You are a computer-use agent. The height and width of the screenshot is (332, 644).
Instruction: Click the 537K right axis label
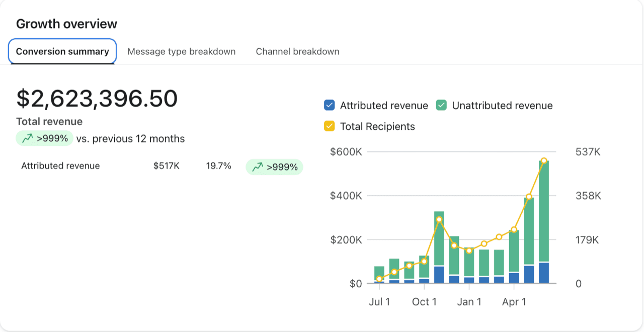588,151
